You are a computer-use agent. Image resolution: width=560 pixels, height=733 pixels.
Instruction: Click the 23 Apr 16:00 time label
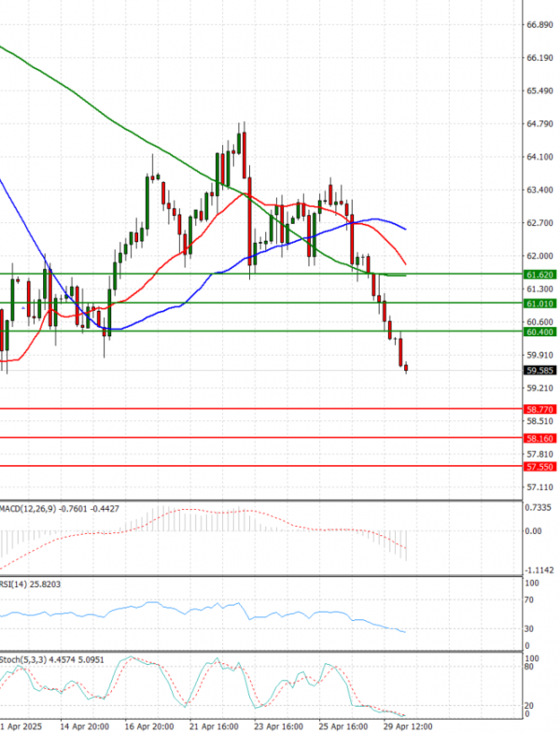(x=278, y=726)
